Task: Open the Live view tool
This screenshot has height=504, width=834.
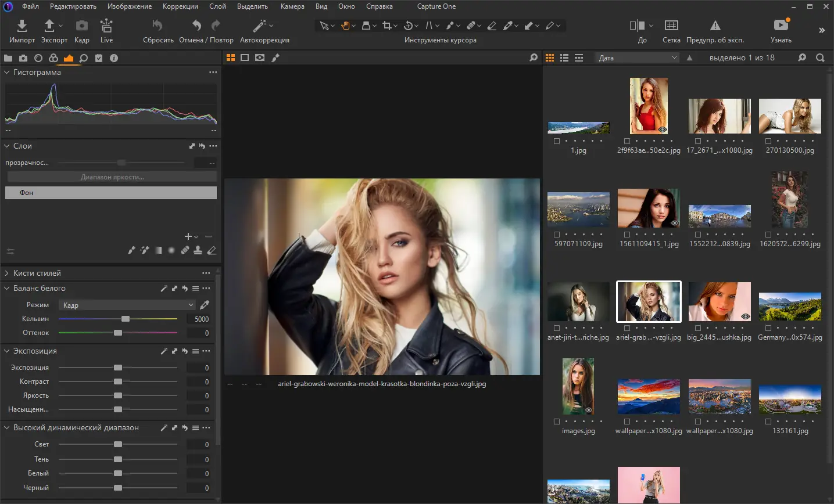Action: coord(106,26)
